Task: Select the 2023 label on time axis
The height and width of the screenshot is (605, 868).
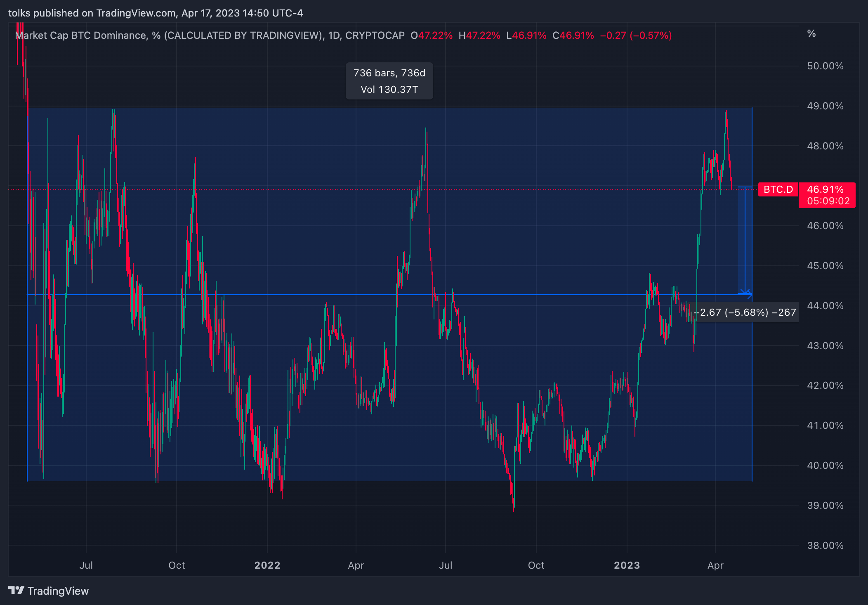Action: tap(627, 565)
